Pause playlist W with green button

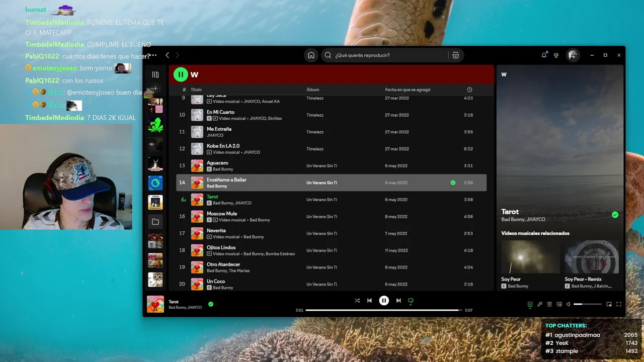(181, 74)
